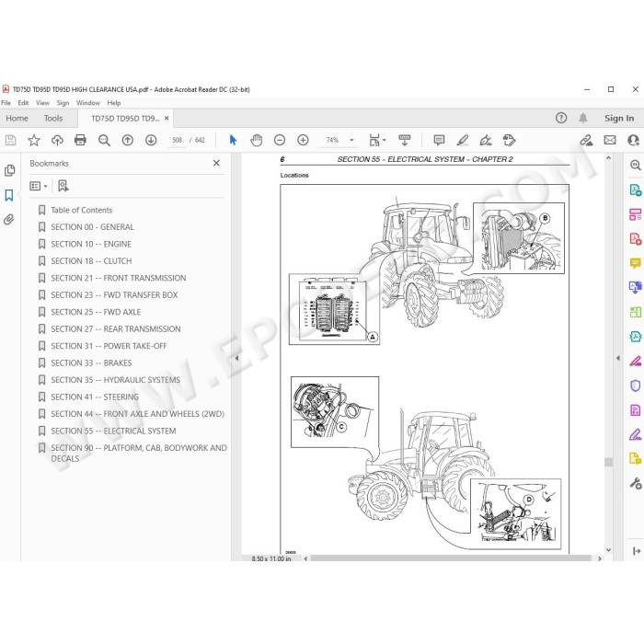644x644 pixels.
Task: Open Comment tool in right pane
Action: click(x=636, y=263)
